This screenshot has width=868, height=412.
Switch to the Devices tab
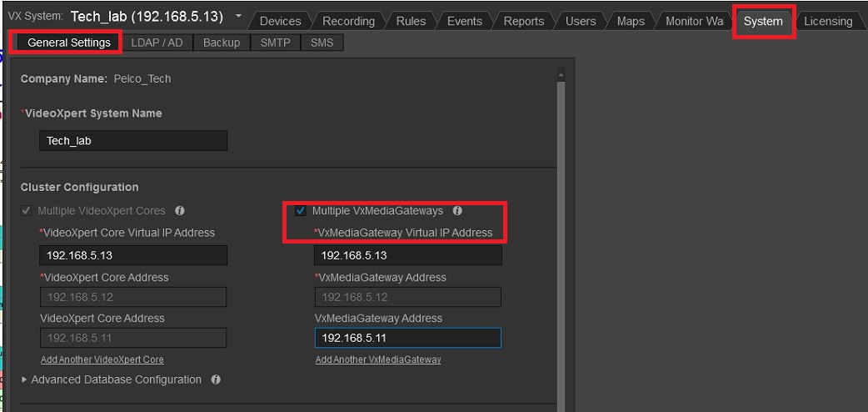point(280,21)
